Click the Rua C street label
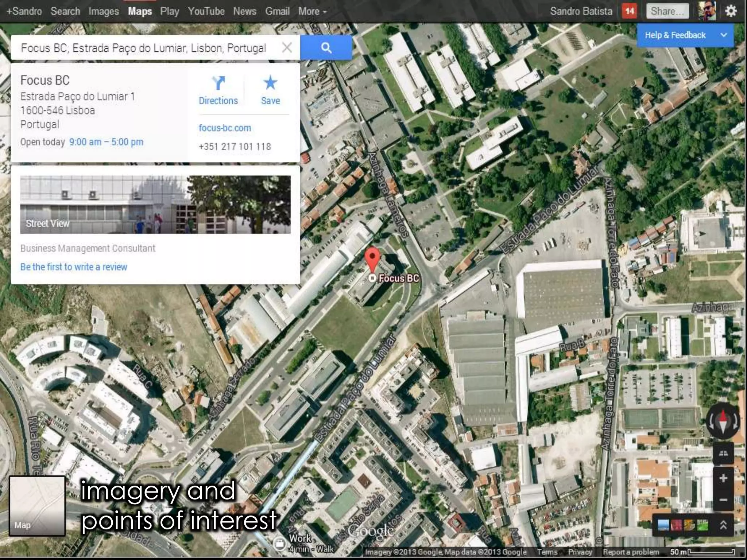 click(x=143, y=376)
